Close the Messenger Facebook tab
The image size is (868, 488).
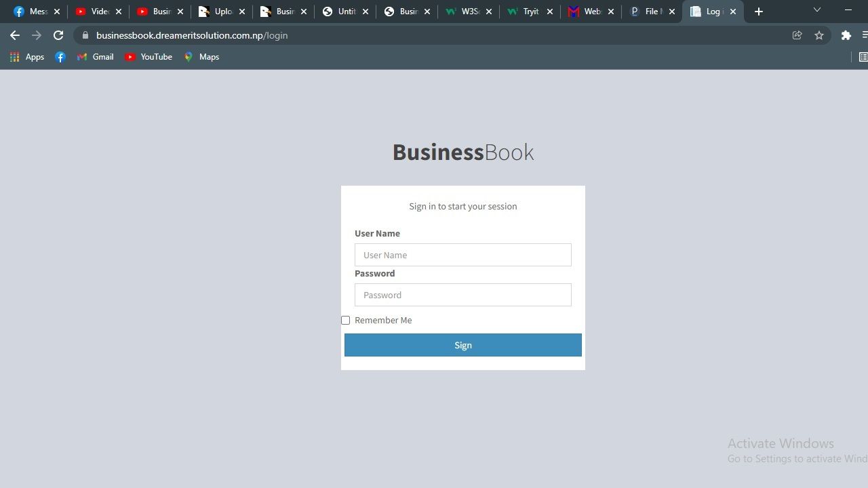point(57,12)
